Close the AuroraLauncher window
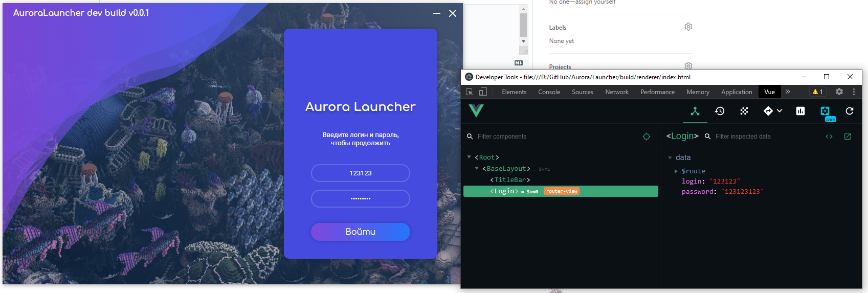Image resolution: width=868 pixels, height=293 pixels. pos(453,13)
